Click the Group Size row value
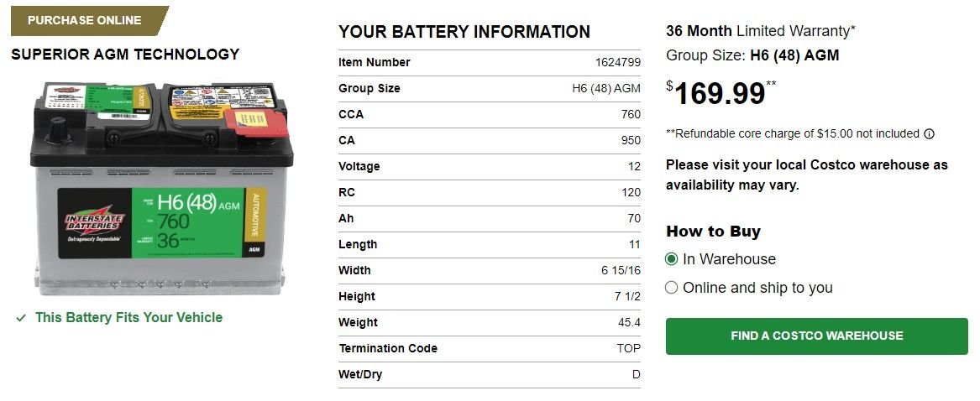This screenshot has height=401, width=980. tap(606, 89)
